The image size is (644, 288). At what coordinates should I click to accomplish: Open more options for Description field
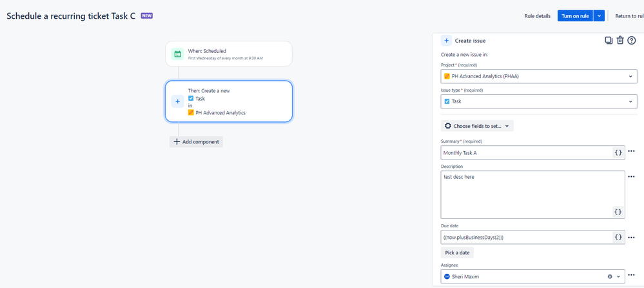632,176
